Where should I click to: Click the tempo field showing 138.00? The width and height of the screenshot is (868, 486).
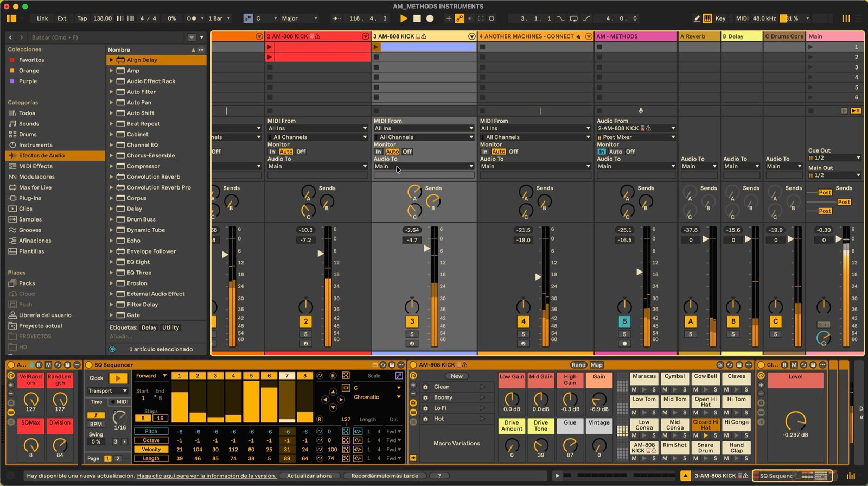coord(103,18)
